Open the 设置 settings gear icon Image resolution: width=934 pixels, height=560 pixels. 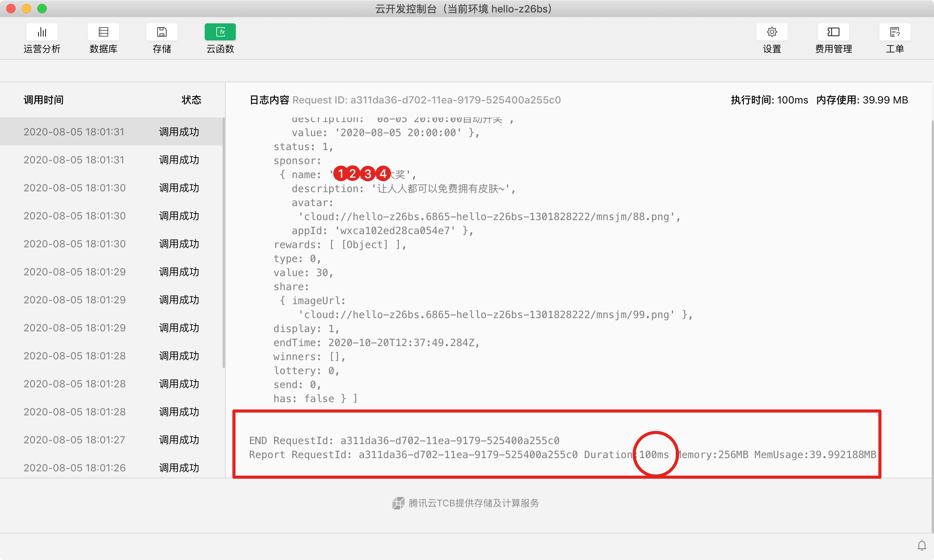pyautogui.click(x=772, y=32)
